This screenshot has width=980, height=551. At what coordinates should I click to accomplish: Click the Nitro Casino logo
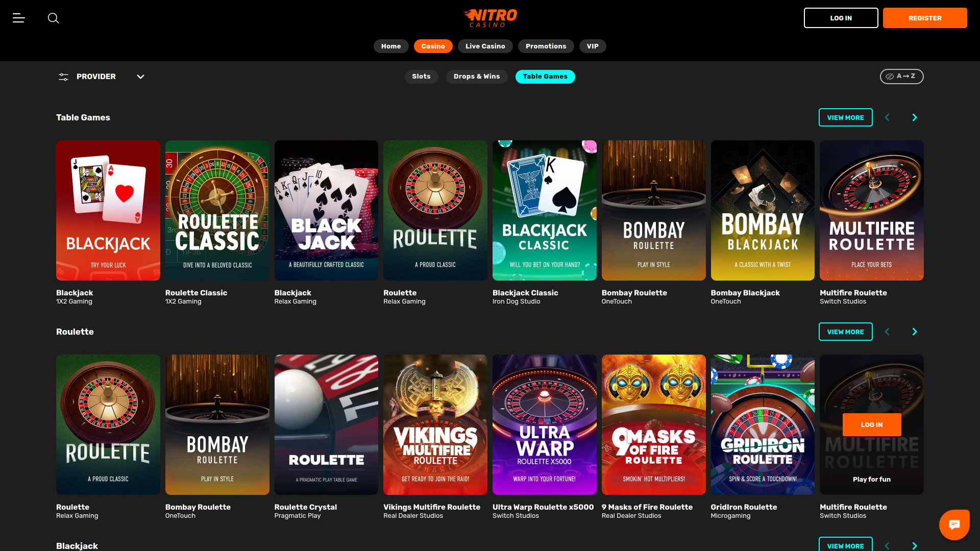490,17
